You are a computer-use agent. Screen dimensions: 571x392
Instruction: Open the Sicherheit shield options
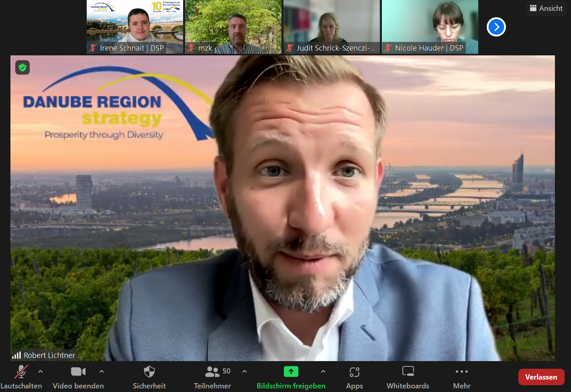[149, 376]
